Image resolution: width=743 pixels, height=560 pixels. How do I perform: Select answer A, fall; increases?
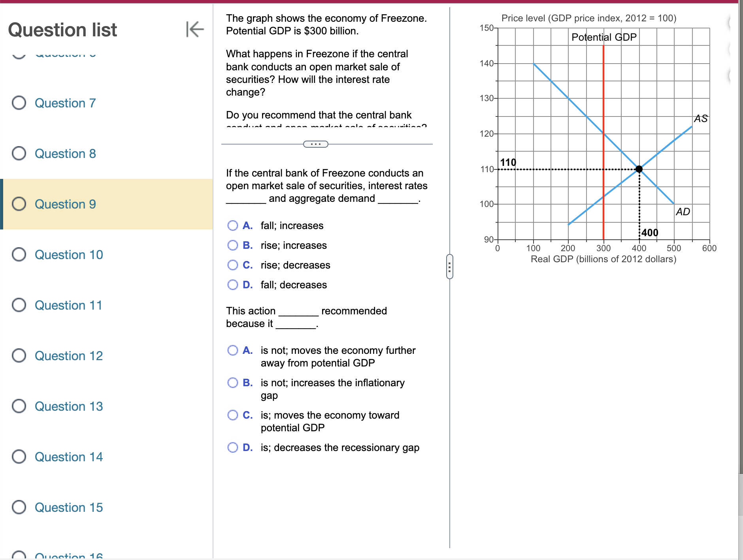[x=233, y=225]
